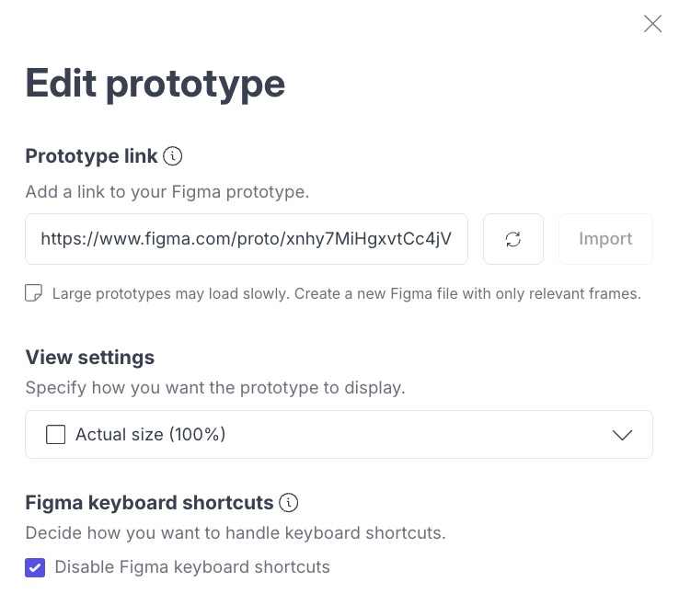
Task: Click the chevron arrow in the view settings dropdown
Action: pos(623,435)
